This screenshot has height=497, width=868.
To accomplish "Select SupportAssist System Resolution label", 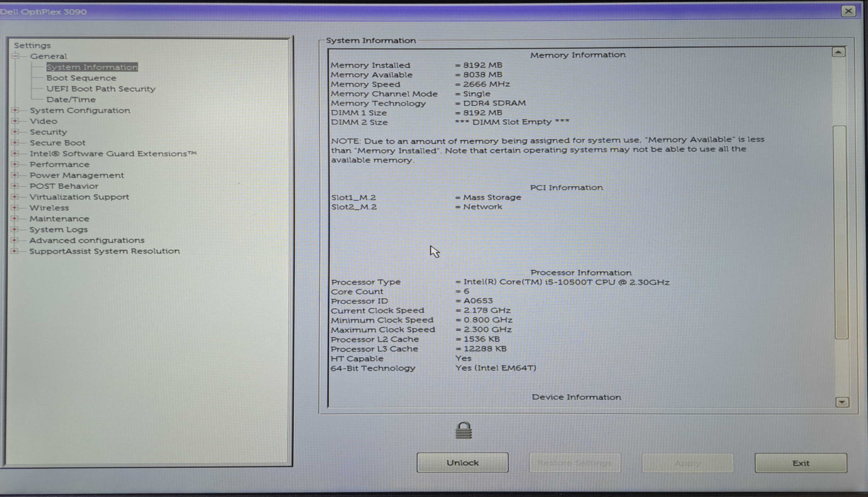I will [x=104, y=251].
